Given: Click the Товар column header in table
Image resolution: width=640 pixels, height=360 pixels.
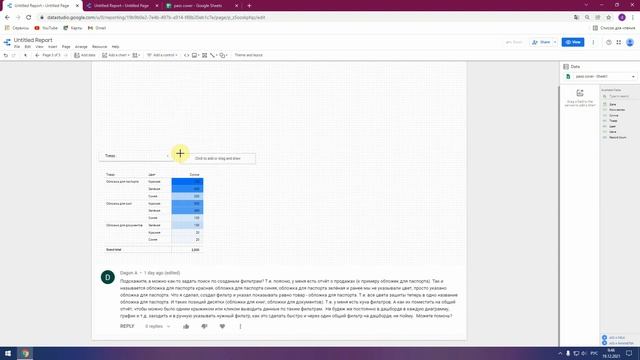Looking at the screenshot, I should (x=110, y=175).
